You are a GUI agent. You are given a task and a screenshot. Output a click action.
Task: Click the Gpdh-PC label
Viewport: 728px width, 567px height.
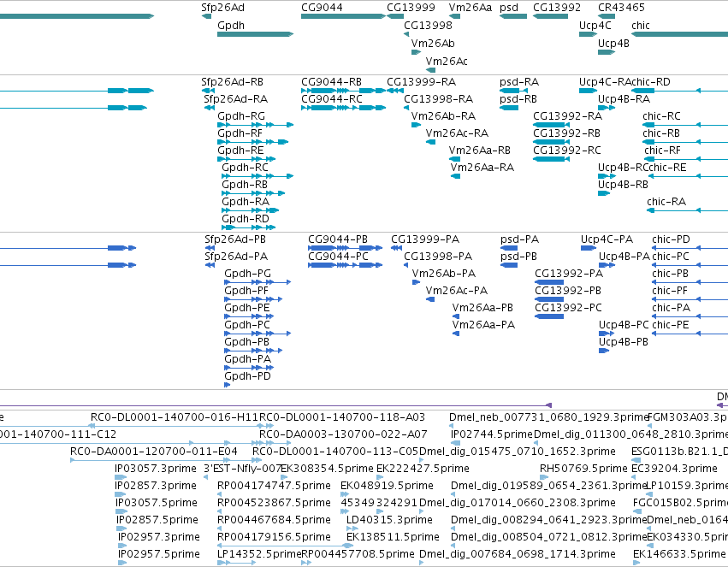tap(247, 325)
